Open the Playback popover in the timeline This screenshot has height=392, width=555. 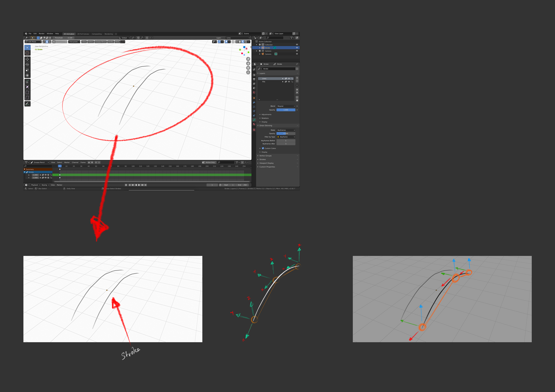point(36,185)
